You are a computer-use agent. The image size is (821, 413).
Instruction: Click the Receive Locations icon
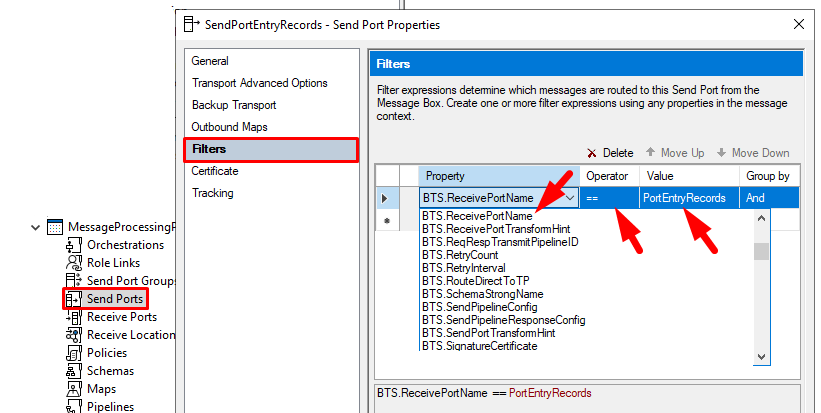73,335
